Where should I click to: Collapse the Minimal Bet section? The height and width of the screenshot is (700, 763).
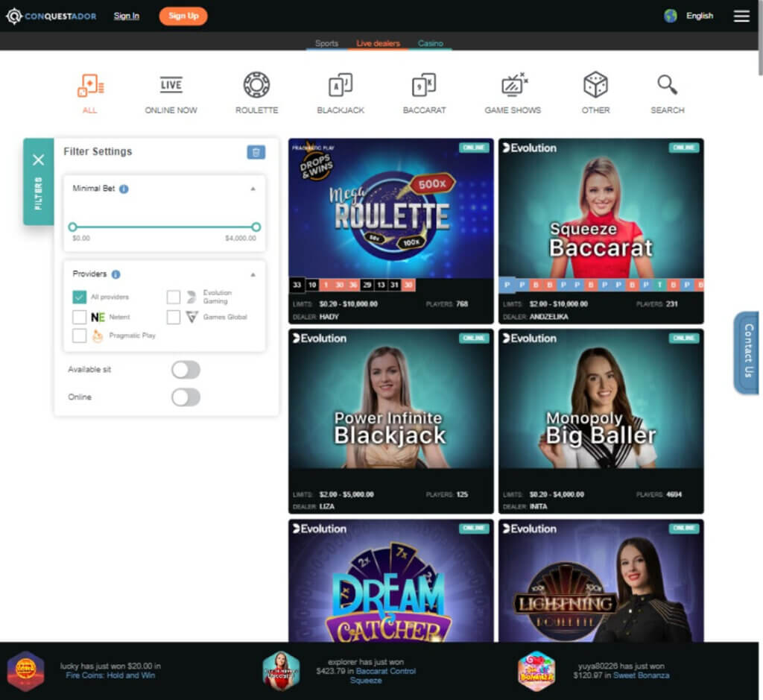pyautogui.click(x=253, y=189)
